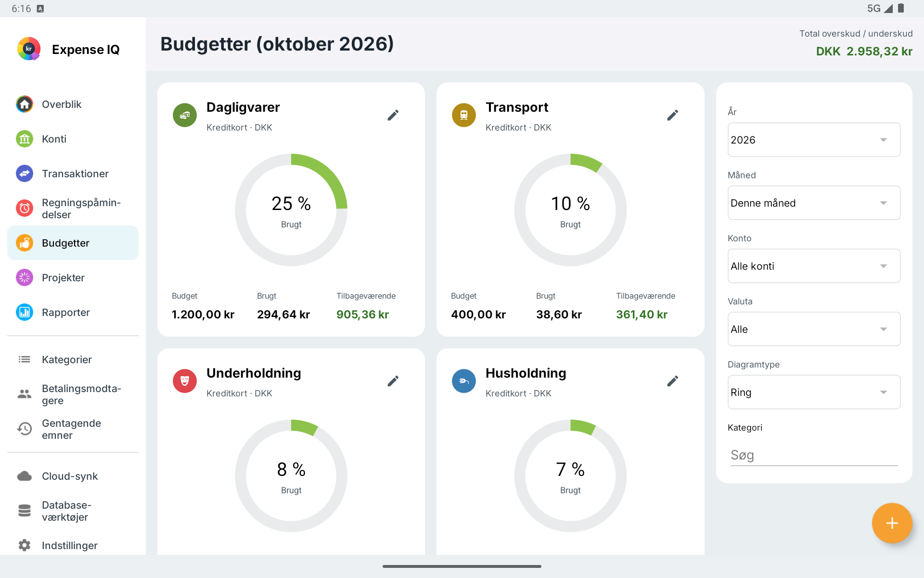Screen dimensions: 924x578
Task: Click the Databaseværktøjer database icon
Action: (x=25, y=511)
